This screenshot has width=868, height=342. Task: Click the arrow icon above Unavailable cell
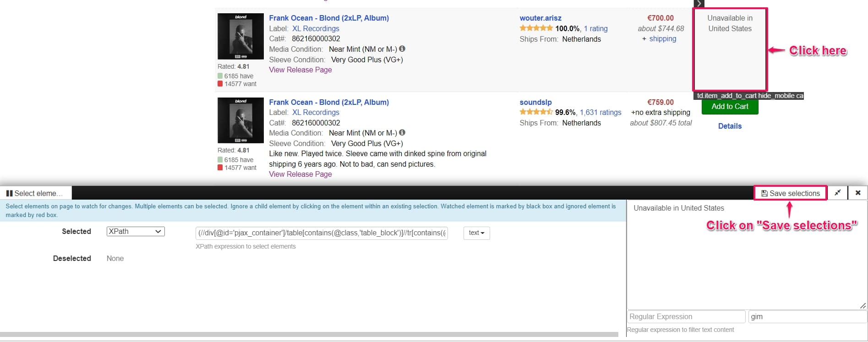click(699, 4)
